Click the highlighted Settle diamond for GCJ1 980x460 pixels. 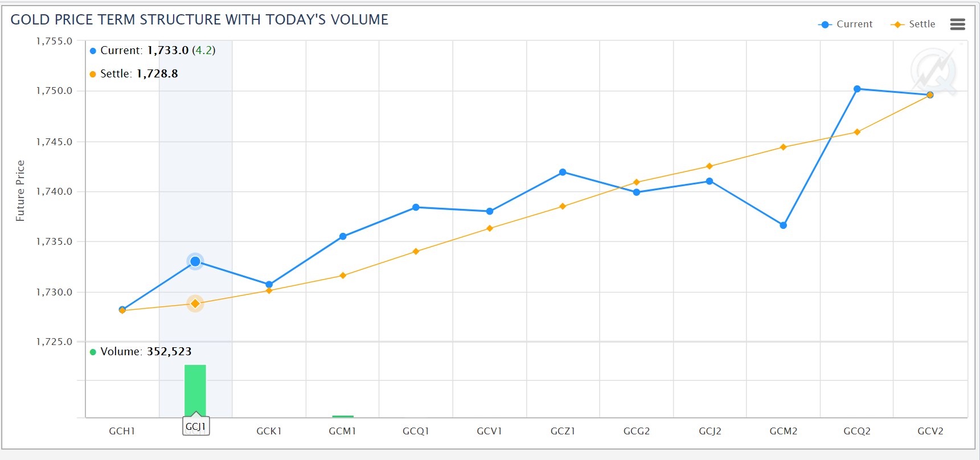coord(195,303)
